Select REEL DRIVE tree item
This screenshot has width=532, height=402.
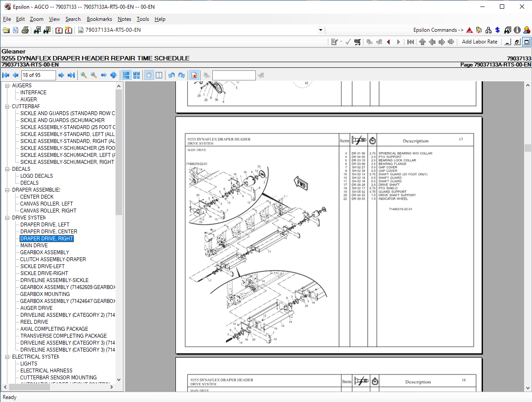tap(34, 322)
